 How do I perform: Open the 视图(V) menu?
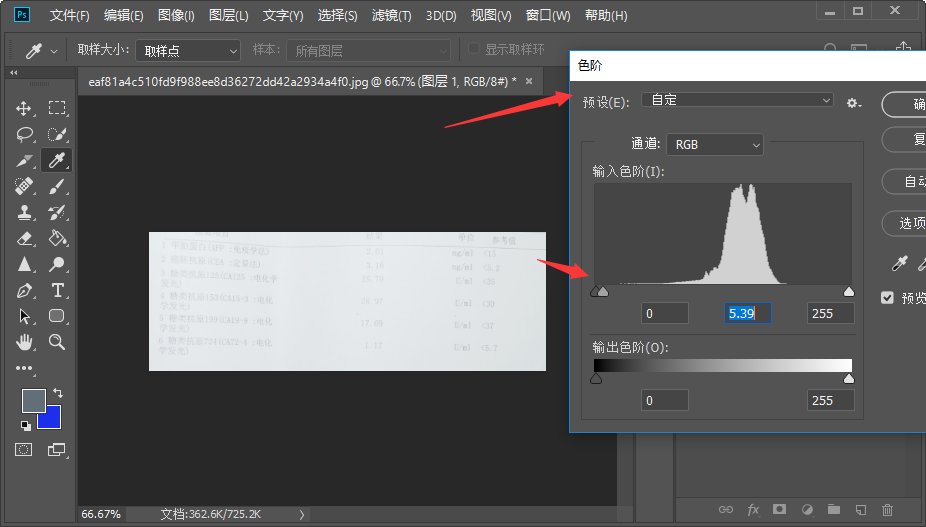(x=491, y=15)
